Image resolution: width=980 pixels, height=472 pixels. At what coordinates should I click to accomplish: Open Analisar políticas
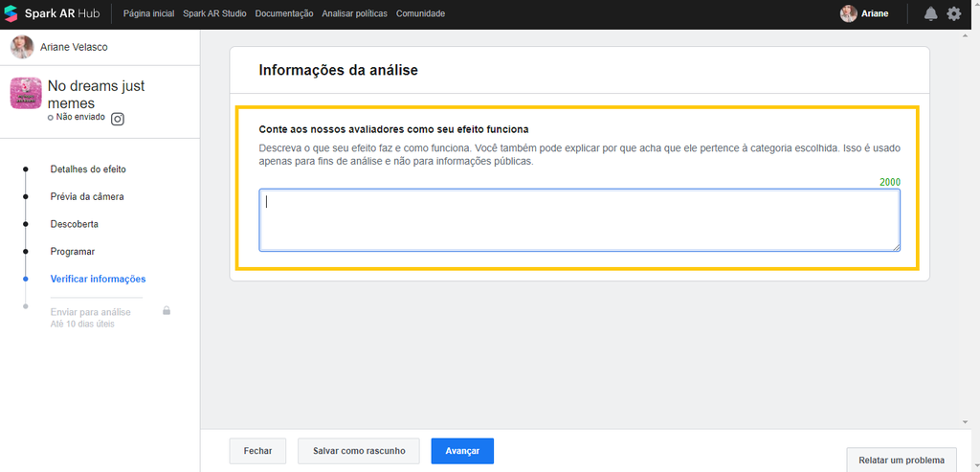coord(354,13)
